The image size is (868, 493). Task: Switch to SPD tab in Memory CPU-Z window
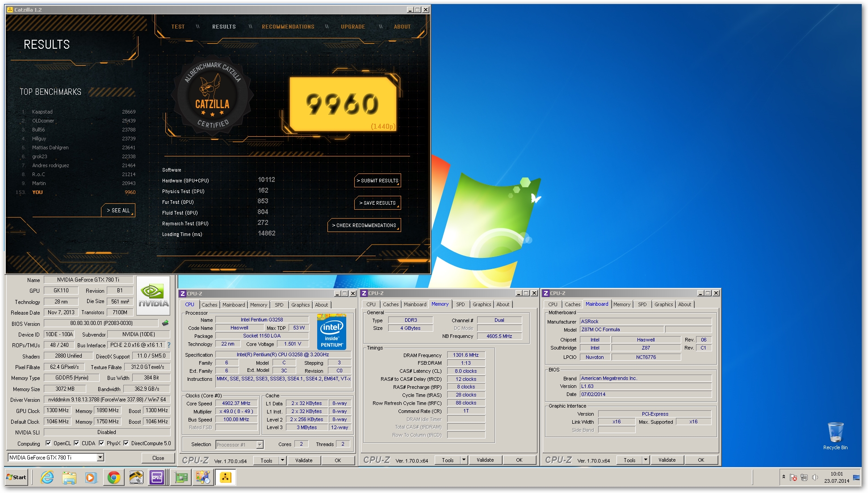[460, 304]
